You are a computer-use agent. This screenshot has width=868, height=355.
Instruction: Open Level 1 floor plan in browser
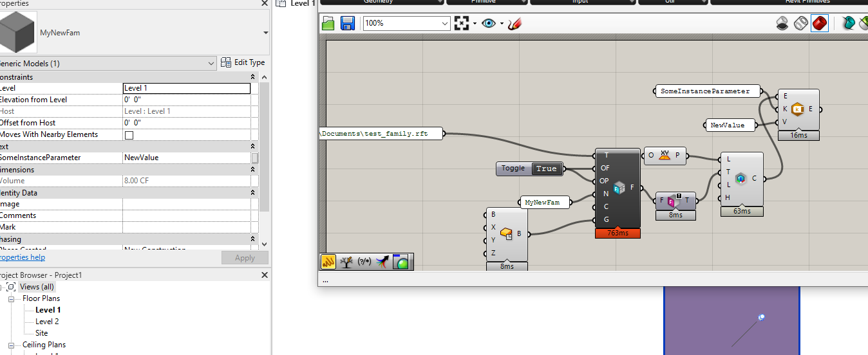[x=48, y=310]
